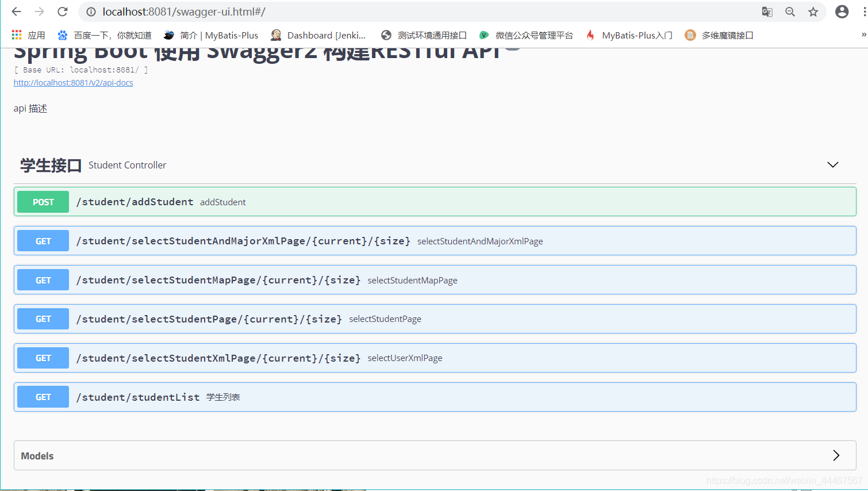The image size is (868, 491).
Task: Click the api 描述 description text
Action: 30,108
